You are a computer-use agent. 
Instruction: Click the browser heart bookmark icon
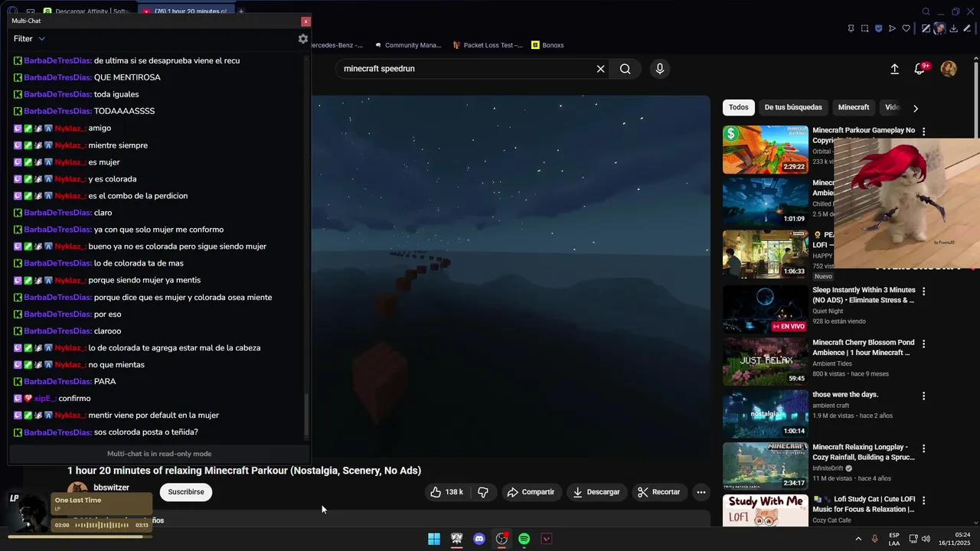click(906, 28)
